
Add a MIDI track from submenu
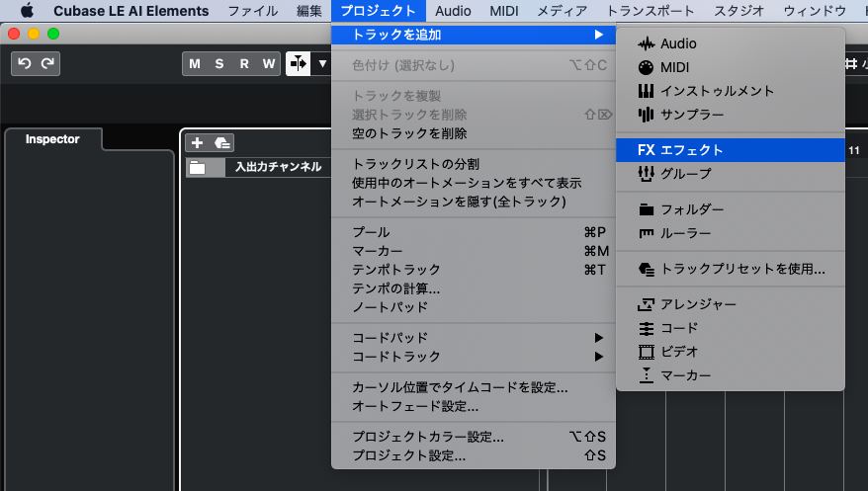tap(731, 67)
